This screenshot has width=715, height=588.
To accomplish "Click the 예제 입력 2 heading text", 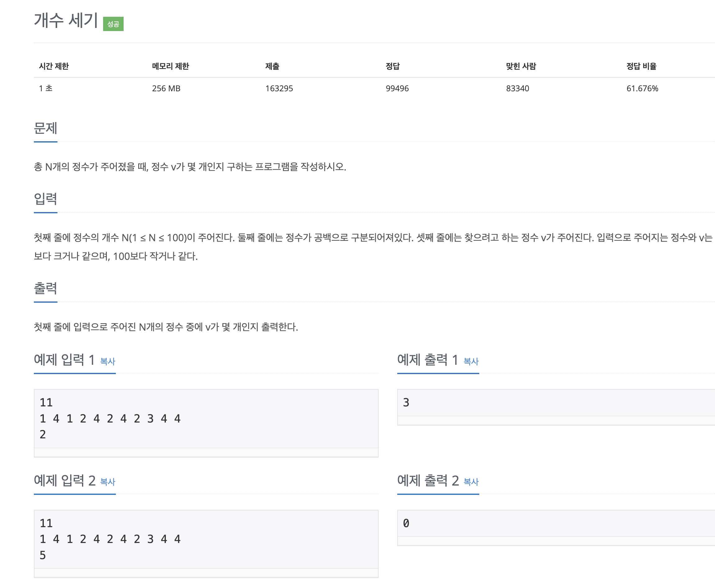I will pyautogui.click(x=65, y=481).
